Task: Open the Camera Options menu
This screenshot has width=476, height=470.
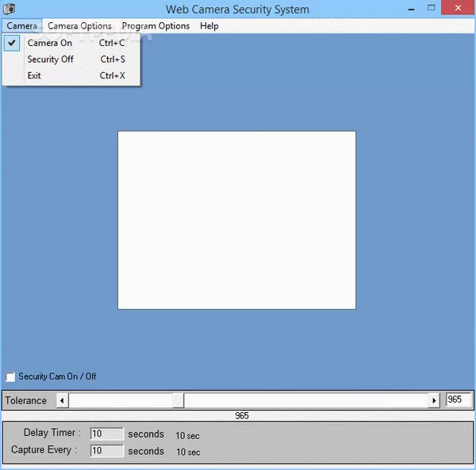Action: pos(79,26)
